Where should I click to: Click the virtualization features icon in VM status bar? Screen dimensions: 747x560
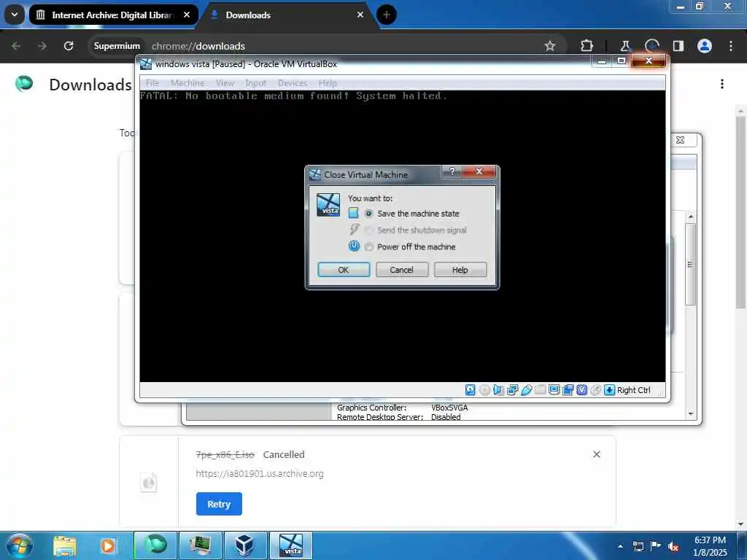581,390
